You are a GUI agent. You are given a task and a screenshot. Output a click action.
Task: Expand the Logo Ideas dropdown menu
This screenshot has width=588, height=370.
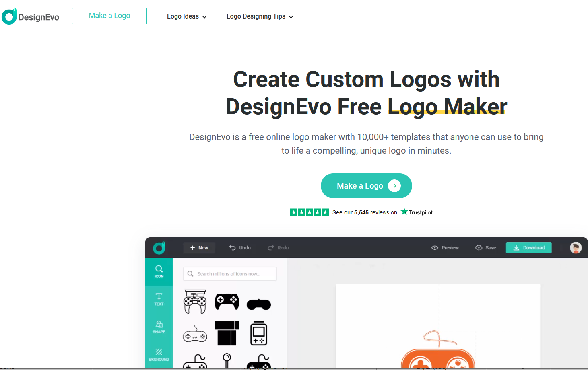187,16
